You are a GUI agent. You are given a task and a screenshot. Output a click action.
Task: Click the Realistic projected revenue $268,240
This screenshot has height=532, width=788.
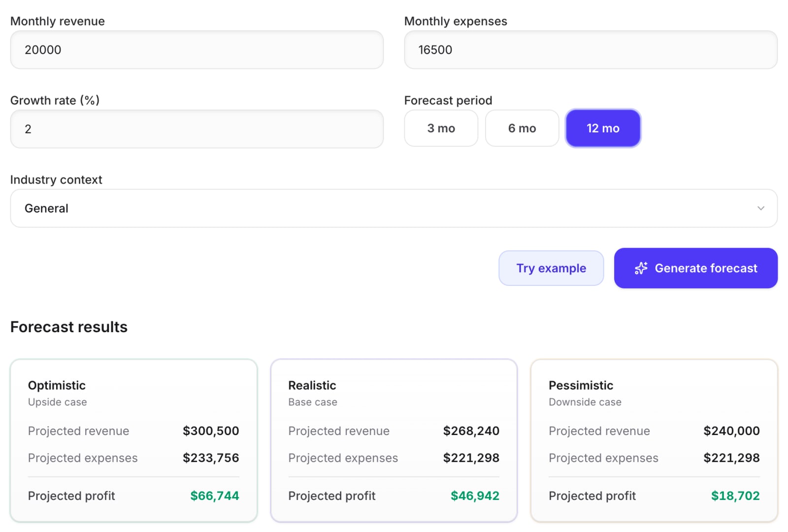[x=471, y=431]
